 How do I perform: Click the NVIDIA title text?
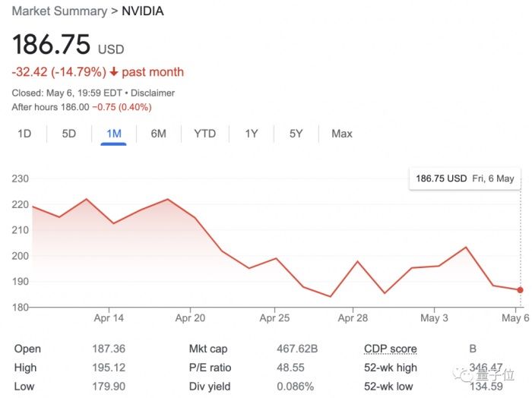(143, 11)
